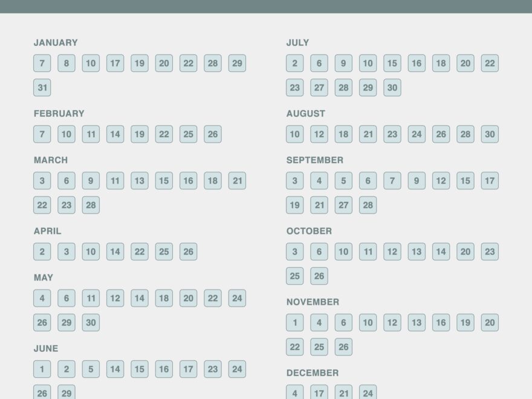Select the January 31 date chip
This screenshot has width=532, height=399.
[x=42, y=88]
